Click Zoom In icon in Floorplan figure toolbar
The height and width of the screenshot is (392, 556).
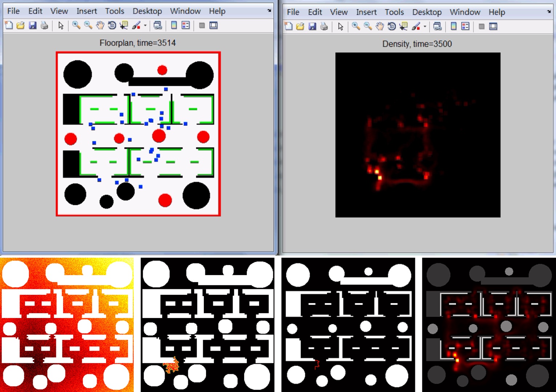(76, 25)
